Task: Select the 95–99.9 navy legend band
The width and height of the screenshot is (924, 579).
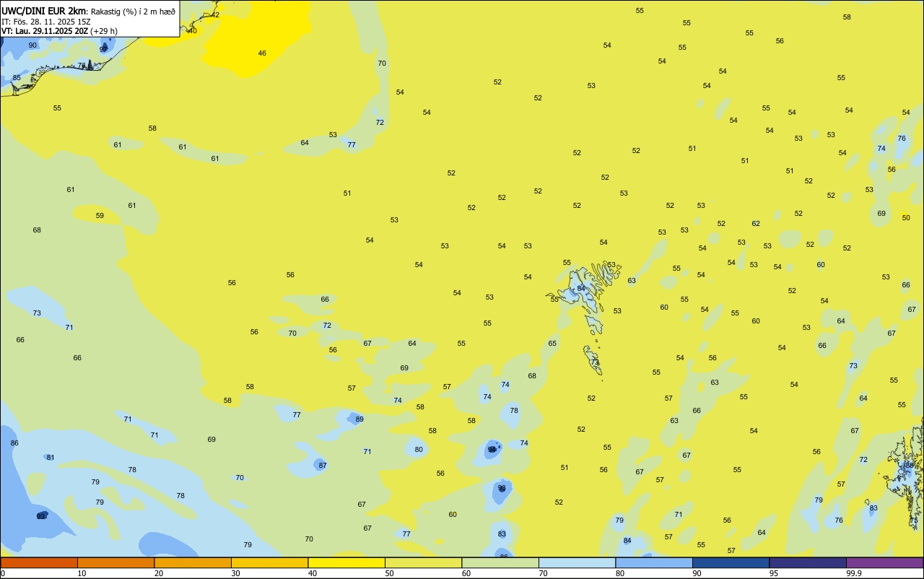Action: [x=808, y=562]
